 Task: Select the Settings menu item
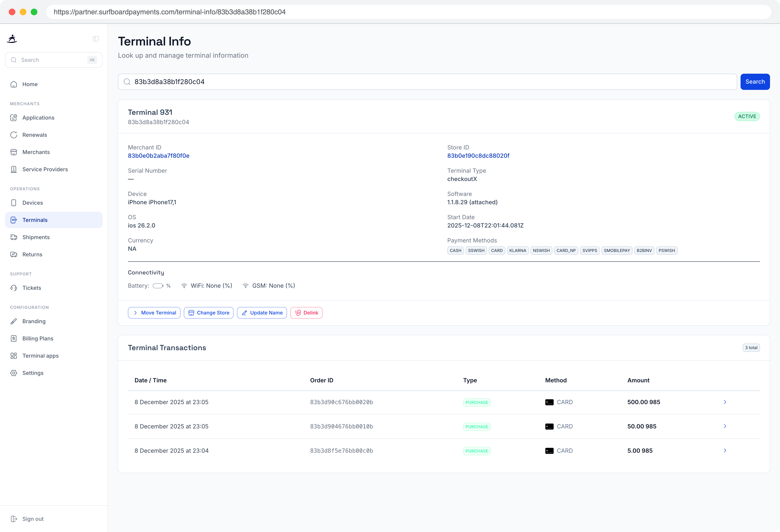pyautogui.click(x=54, y=373)
